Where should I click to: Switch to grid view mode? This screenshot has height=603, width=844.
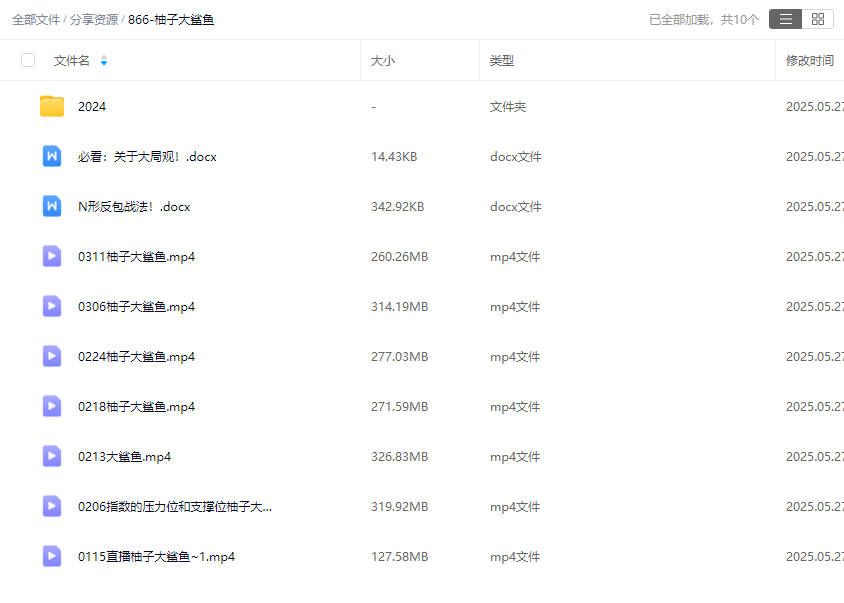pyautogui.click(x=818, y=19)
